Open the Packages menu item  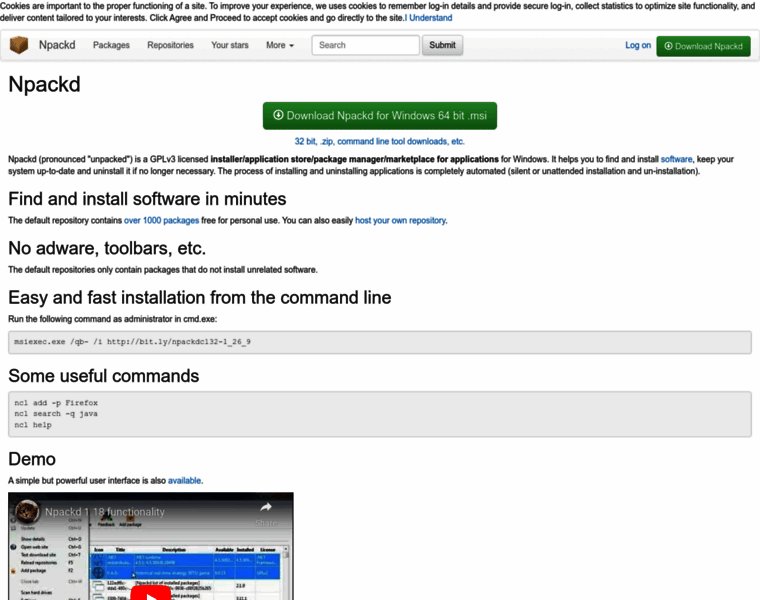click(x=111, y=45)
